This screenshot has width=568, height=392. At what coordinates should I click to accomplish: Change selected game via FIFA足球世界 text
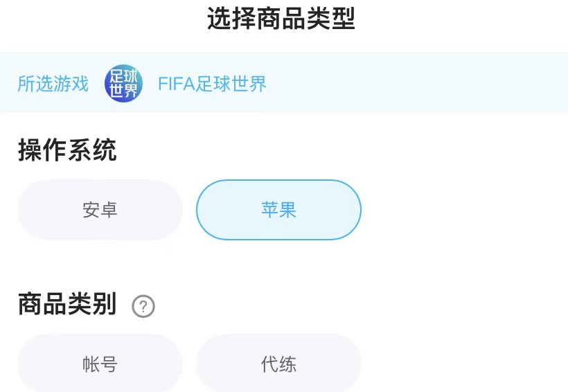[212, 84]
